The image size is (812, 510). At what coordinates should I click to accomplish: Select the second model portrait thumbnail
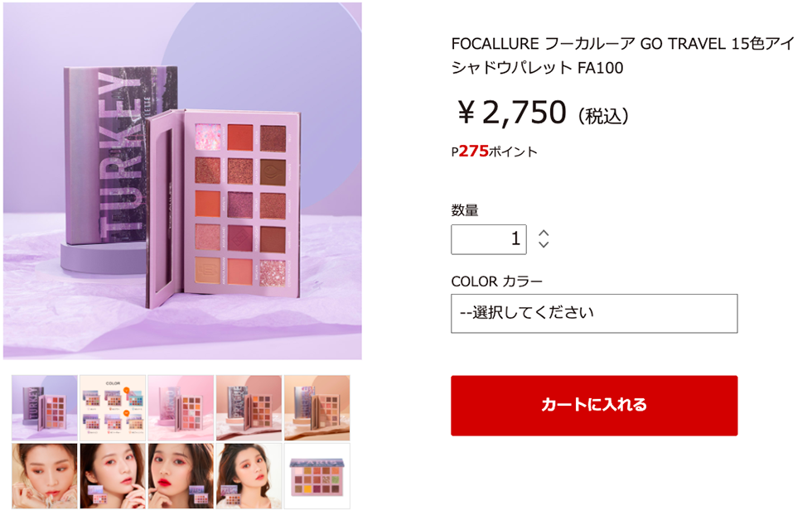pos(113,476)
